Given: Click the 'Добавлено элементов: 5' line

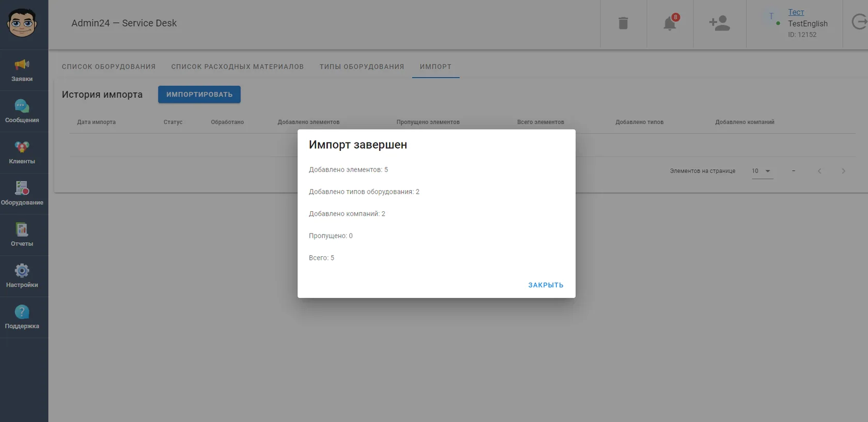Looking at the screenshot, I should [348, 170].
